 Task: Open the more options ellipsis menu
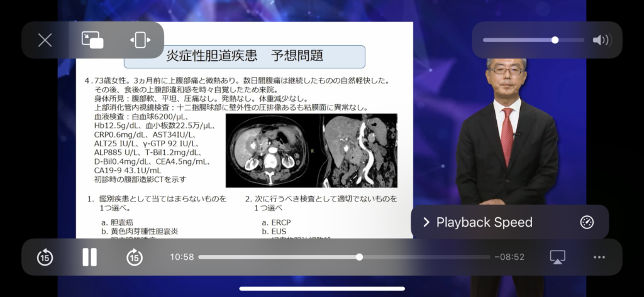click(x=599, y=257)
